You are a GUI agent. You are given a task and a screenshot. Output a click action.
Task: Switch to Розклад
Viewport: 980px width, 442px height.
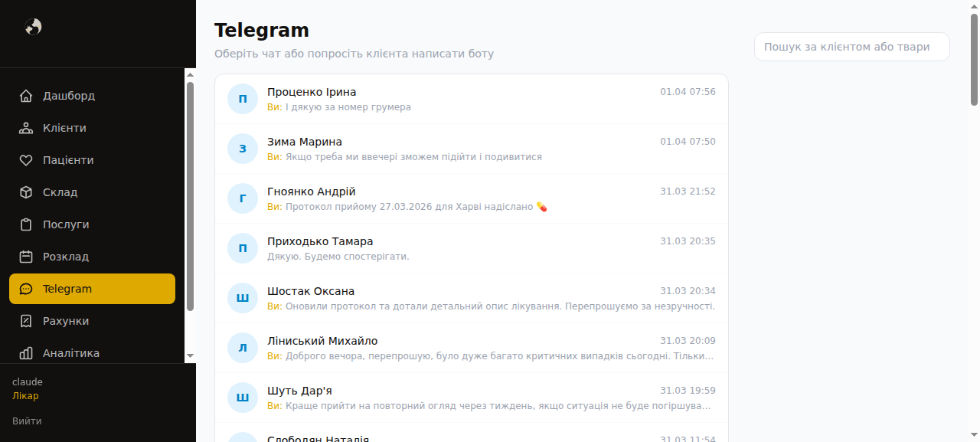coord(92,257)
